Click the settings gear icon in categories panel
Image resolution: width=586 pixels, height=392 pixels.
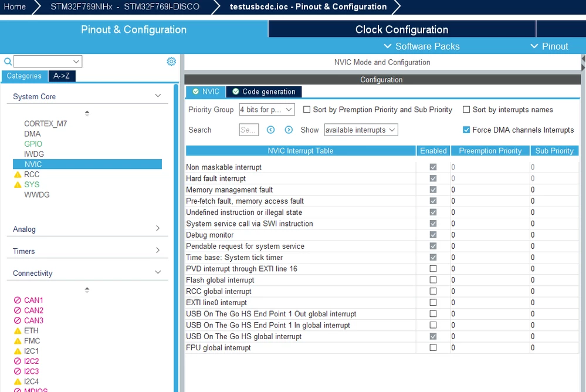pyautogui.click(x=171, y=62)
